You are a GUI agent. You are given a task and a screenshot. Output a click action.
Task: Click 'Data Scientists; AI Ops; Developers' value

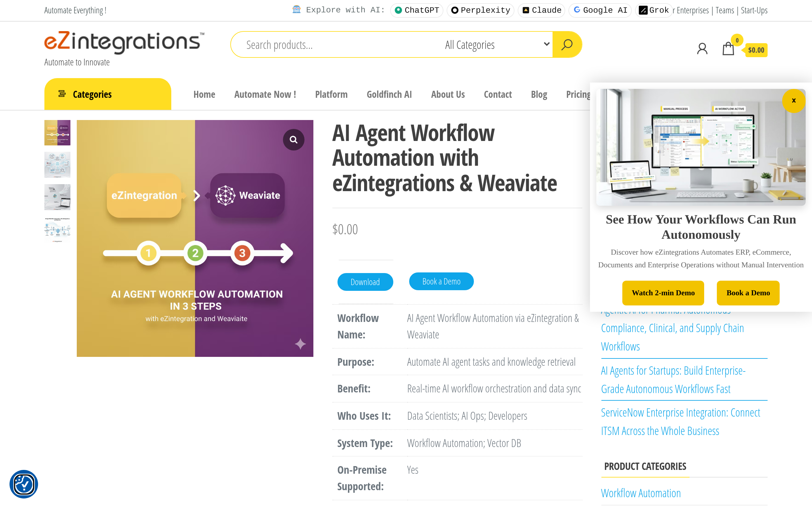(x=467, y=416)
